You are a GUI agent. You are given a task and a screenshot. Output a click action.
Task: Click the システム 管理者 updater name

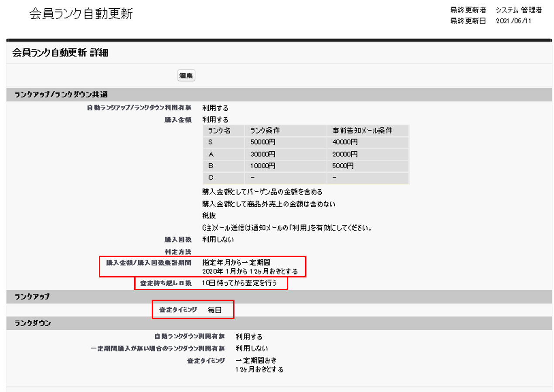point(519,10)
